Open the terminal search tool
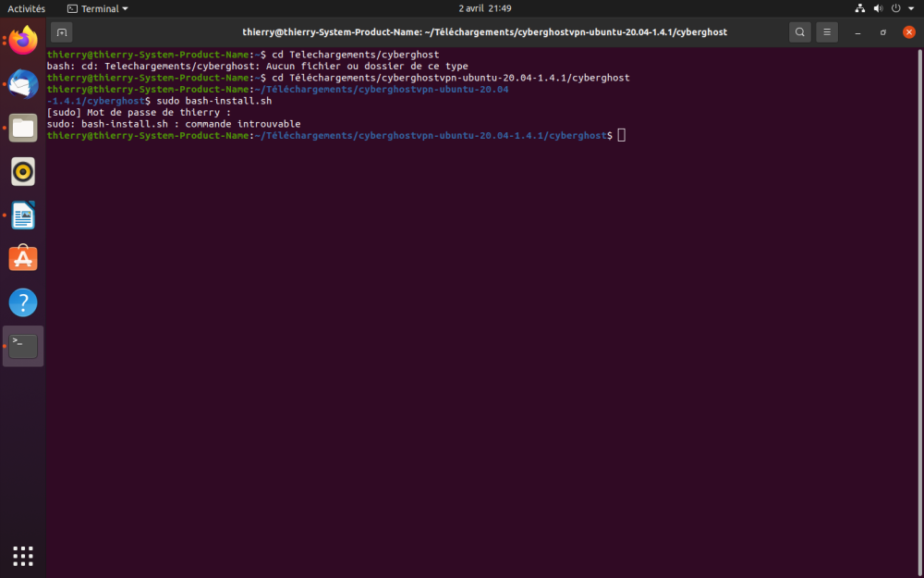This screenshot has width=924, height=578. click(x=799, y=32)
